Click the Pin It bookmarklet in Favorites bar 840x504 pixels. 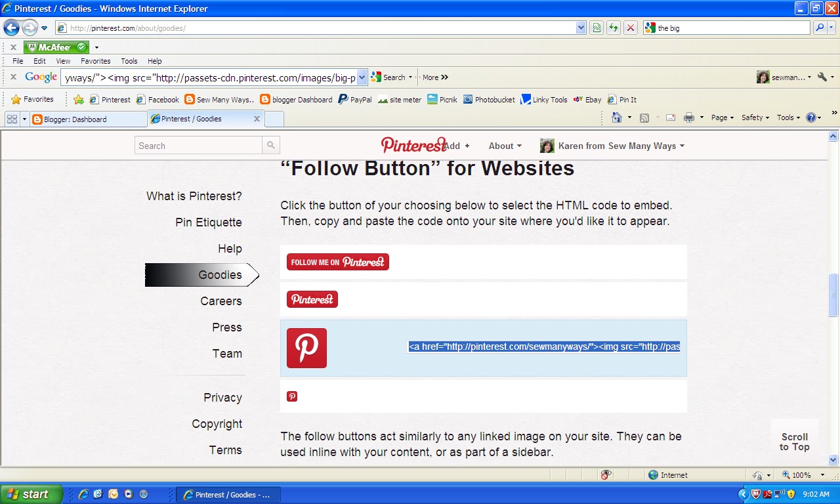point(621,100)
